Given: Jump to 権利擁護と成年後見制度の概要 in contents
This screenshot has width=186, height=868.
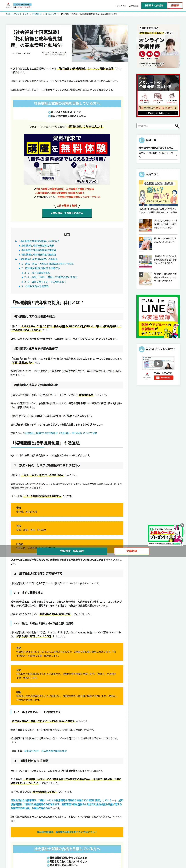Looking at the screenshot, I should (38, 246).
